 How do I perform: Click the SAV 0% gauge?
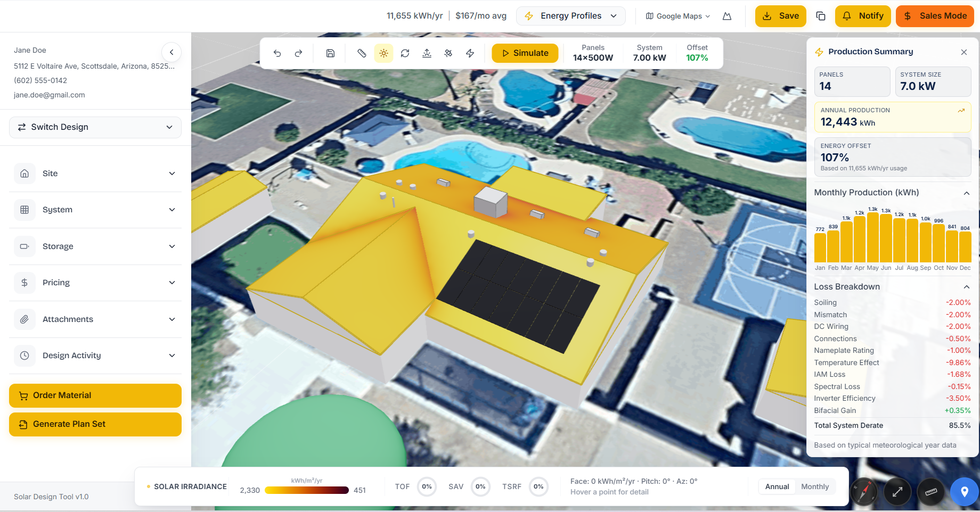click(480, 486)
